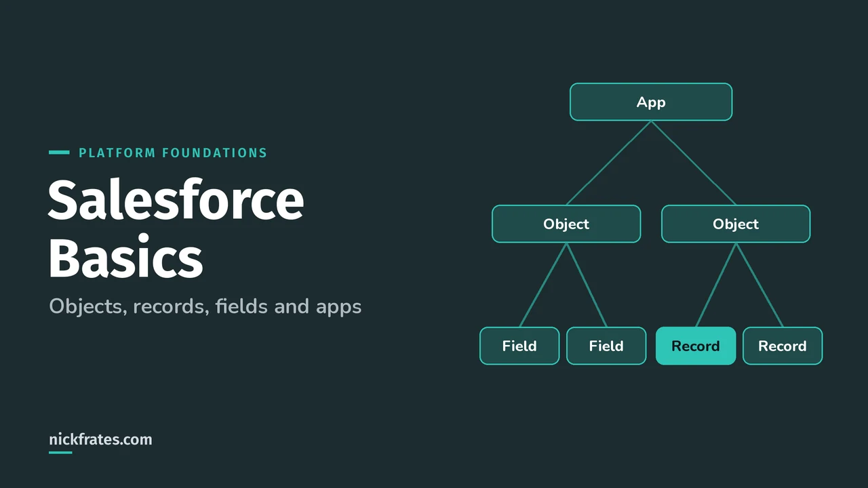Open the nickfrates.com link

click(100, 439)
